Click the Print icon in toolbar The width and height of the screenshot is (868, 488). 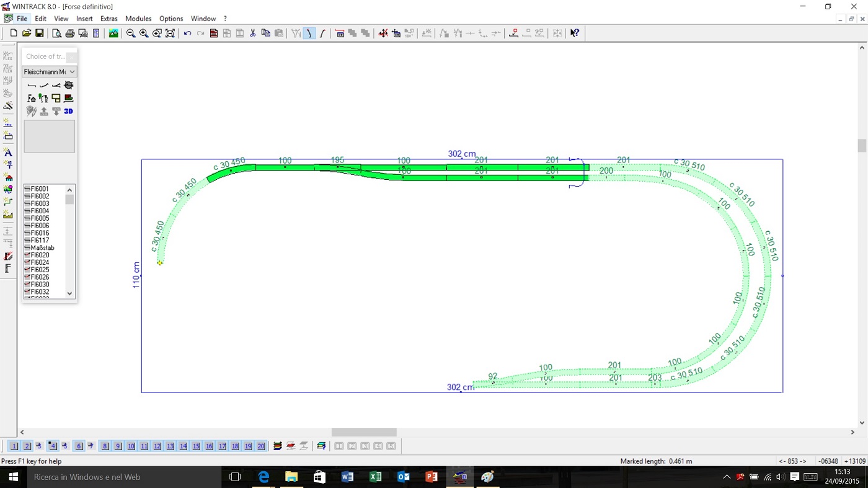[x=70, y=33]
